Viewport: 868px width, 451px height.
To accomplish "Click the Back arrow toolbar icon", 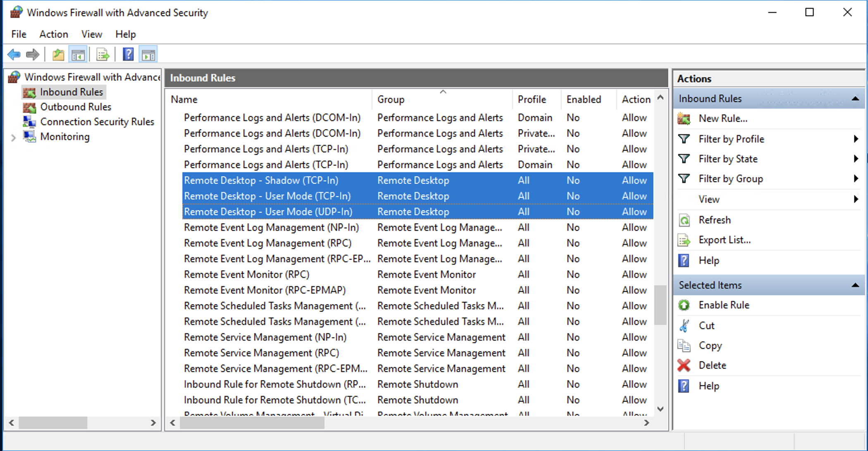I will [x=14, y=55].
